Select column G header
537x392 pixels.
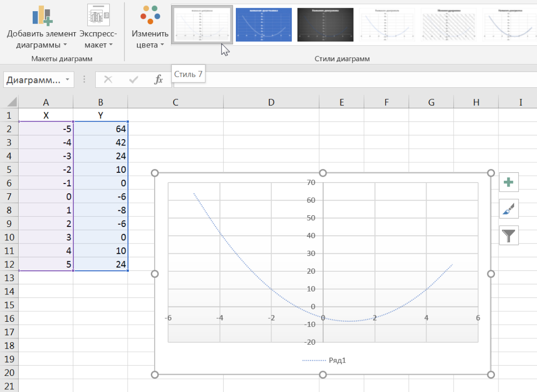tap(431, 102)
